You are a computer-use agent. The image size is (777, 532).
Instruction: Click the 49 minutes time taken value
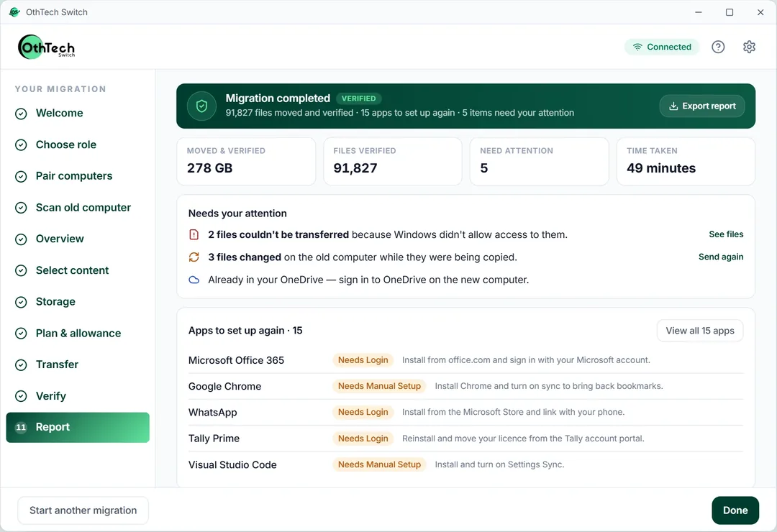tap(661, 168)
